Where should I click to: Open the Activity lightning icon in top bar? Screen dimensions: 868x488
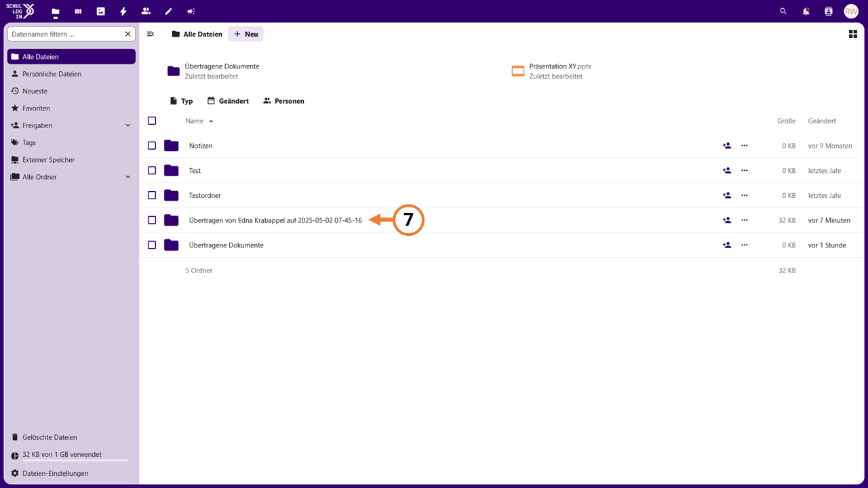(x=123, y=12)
